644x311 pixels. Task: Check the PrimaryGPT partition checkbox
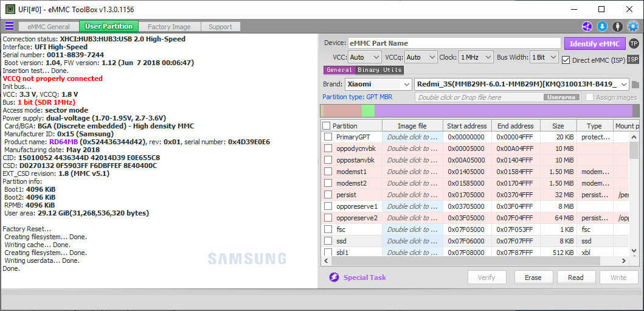(x=328, y=137)
